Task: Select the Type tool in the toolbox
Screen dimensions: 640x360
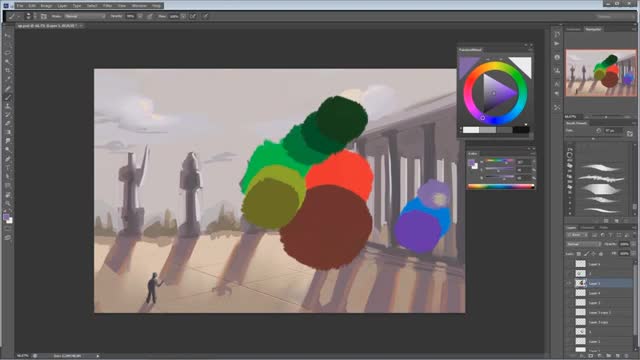Action: [8, 167]
